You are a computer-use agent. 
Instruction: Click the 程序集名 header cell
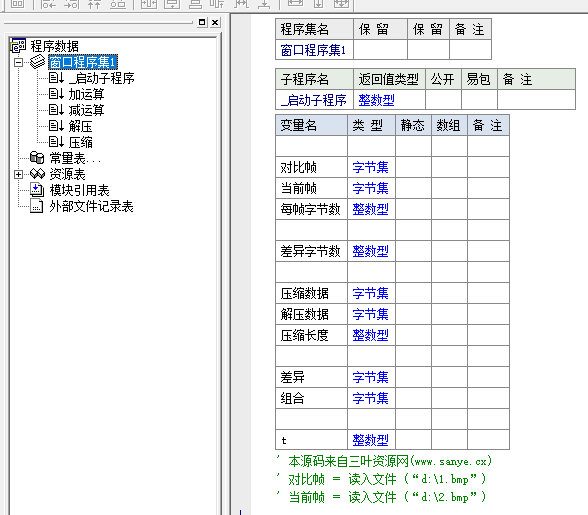tap(314, 29)
